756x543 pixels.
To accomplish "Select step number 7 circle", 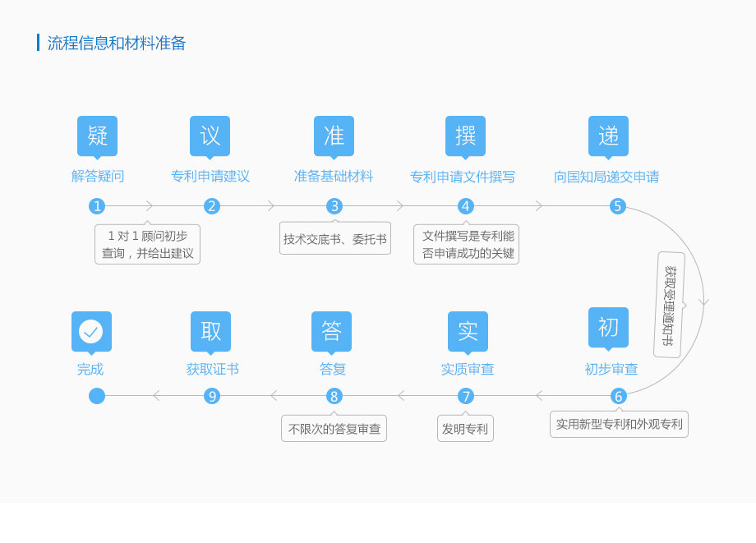I will (466, 396).
